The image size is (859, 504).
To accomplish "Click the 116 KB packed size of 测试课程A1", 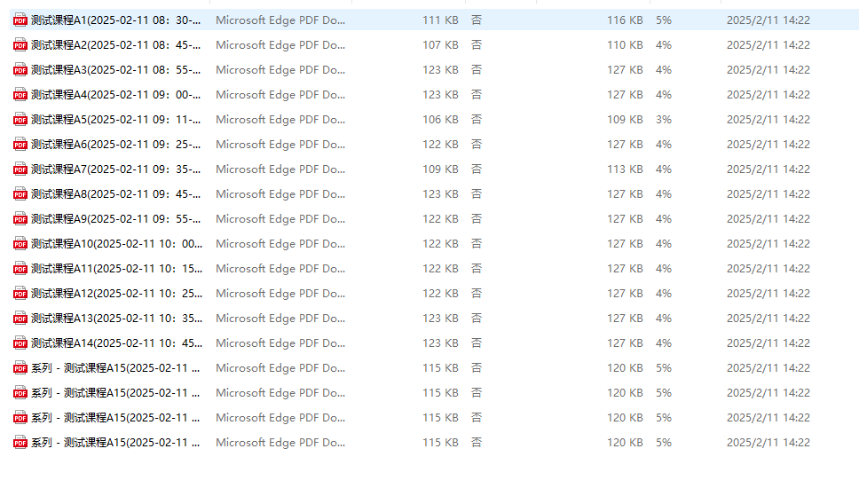I will tap(625, 20).
